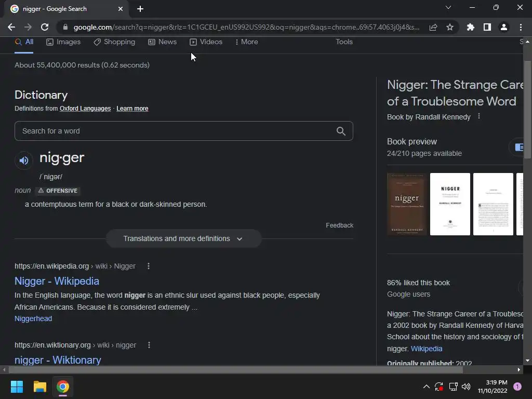Open the Oxford Languages link
The height and width of the screenshot is (399, 532).
pos(85,109)
